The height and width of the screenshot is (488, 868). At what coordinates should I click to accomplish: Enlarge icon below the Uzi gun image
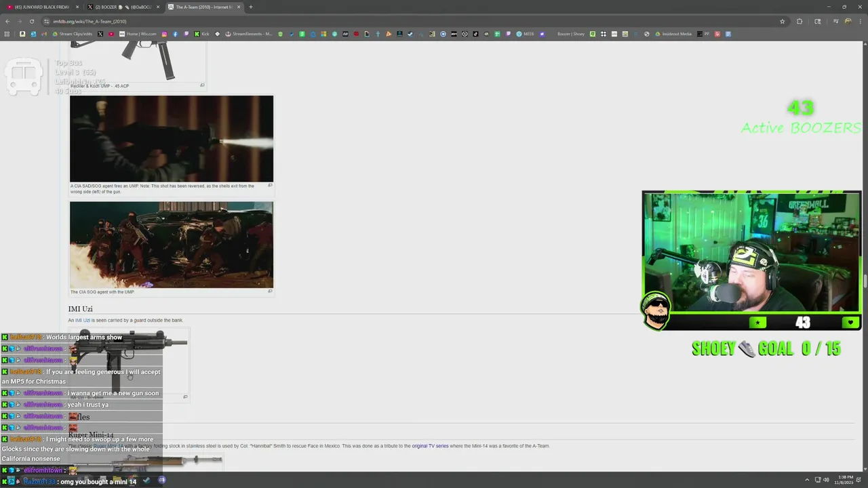pyautogui.click(x=186, y=397)
